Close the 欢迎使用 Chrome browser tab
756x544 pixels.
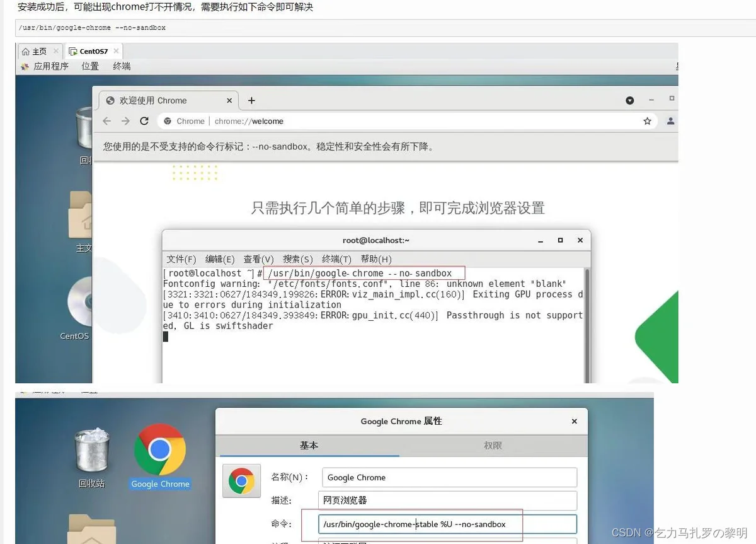coord(229,100)
